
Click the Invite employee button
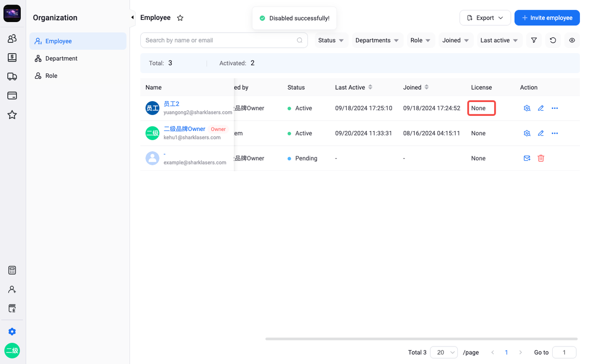coord(547,18)
